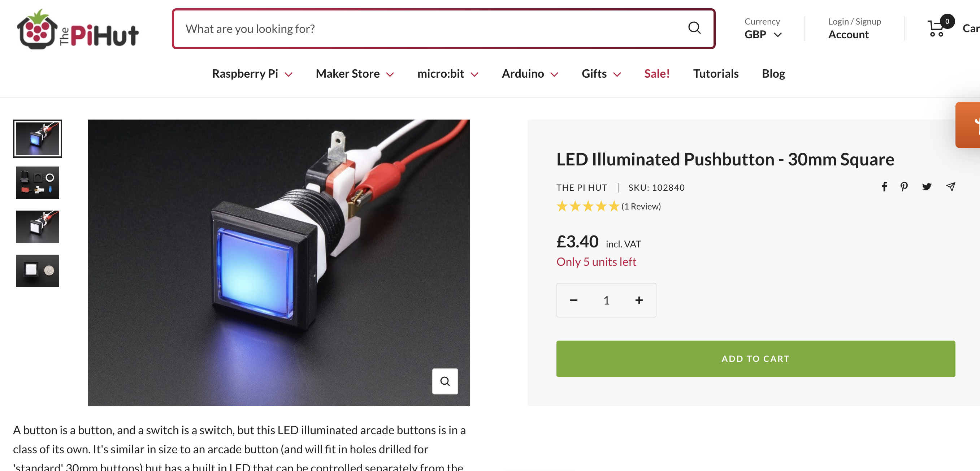The height and width of the screenshot is (471, 980).
Task: Click the image zoom magnifier button
Action: (x=445, y=381)
